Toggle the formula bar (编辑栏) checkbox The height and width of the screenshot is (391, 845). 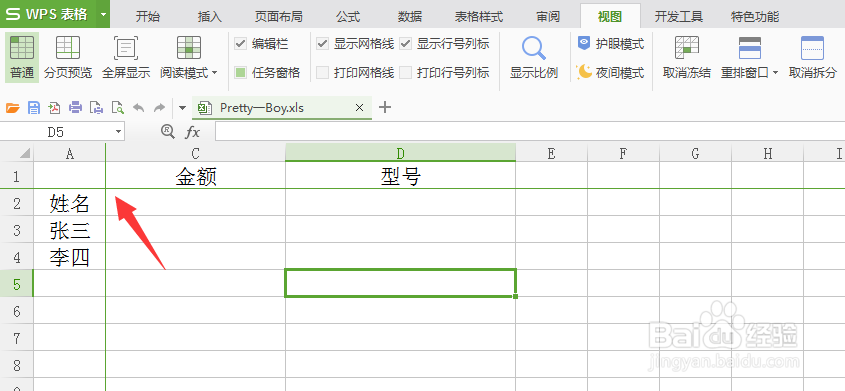point(240,44)
